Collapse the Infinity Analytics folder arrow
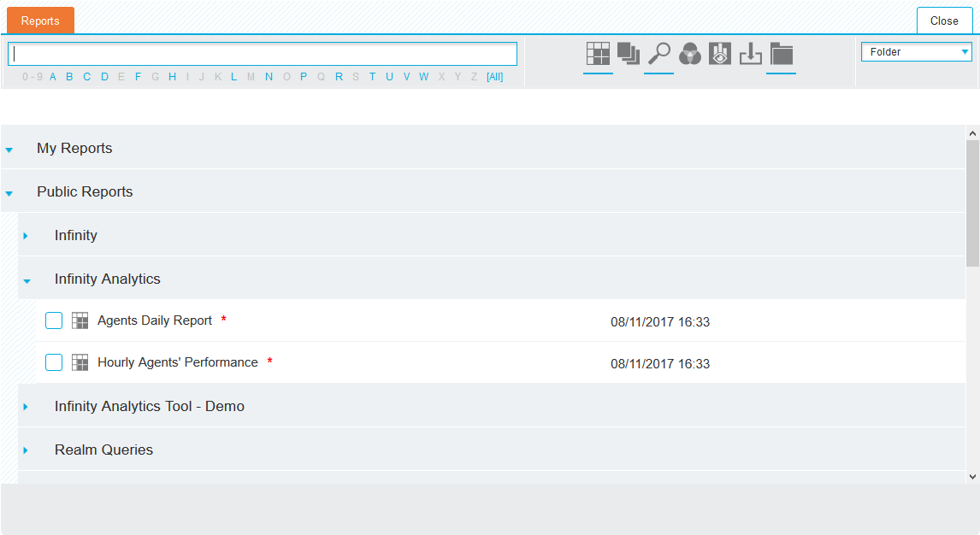 tap(27, 281)
